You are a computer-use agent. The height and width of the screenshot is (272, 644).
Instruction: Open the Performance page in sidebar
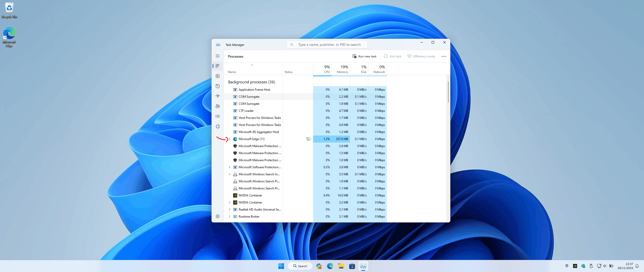[x=218, y=76]
